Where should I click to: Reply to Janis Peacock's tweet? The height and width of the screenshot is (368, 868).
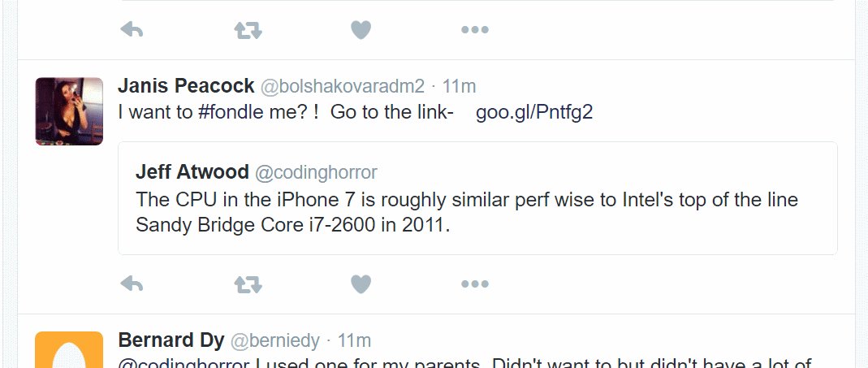point(132,284)
